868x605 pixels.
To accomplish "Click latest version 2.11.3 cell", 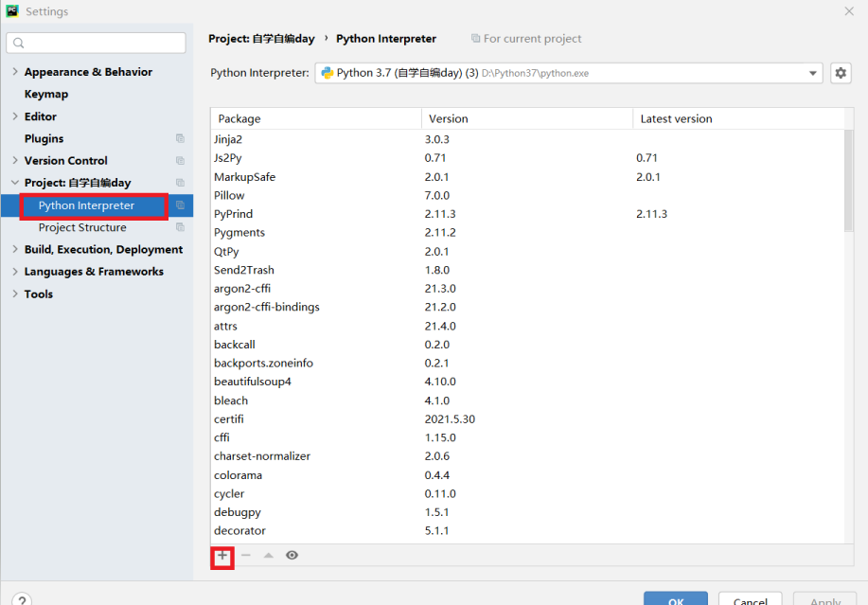I will pos(651,214).
